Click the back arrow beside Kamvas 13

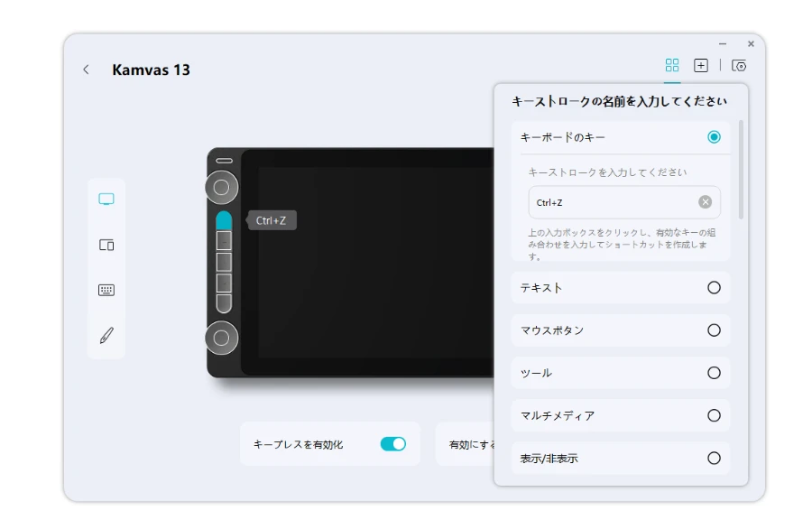point(86,70)
